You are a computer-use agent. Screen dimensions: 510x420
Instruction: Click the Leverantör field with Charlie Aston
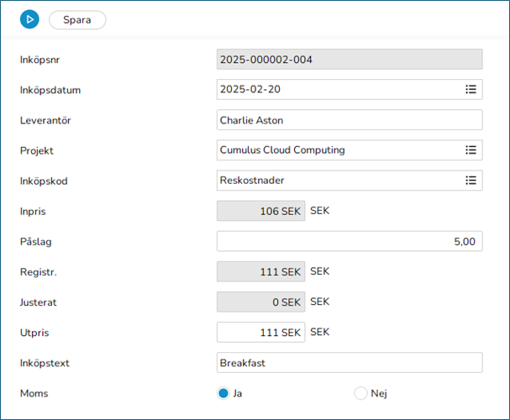tap(349, 119)
